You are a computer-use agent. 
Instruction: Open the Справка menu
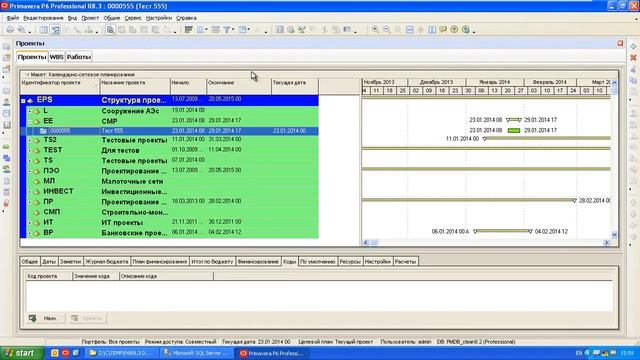tap(187, 18)
